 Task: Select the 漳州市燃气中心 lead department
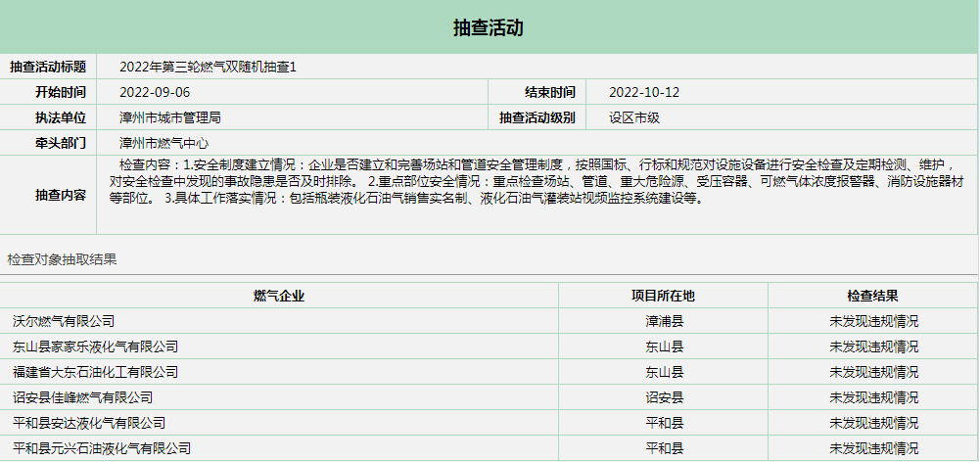[164, 143]
